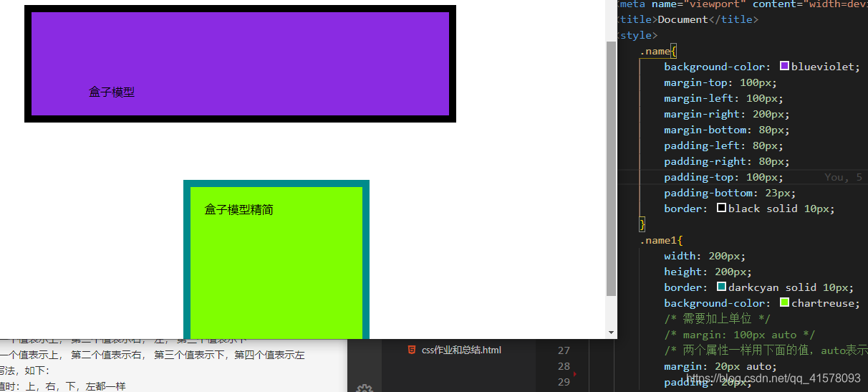Click line number 28 in the gutter
868x392 pixels.
point(564,366)
